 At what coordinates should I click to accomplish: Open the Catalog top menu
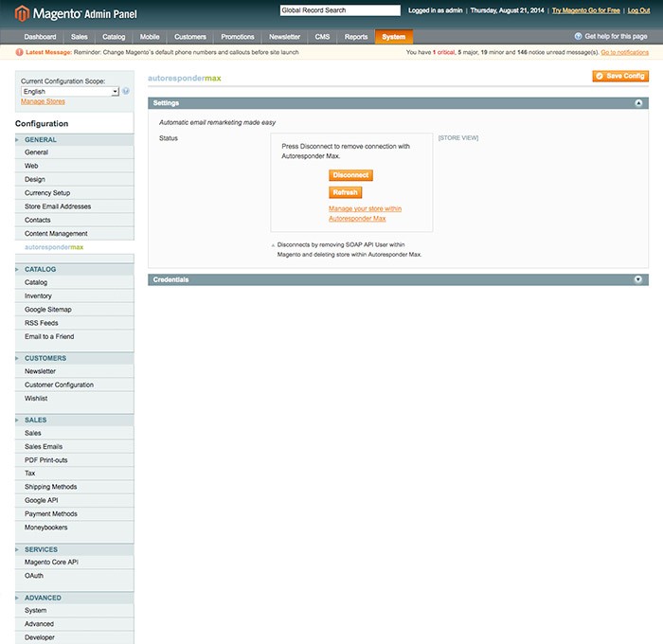(114, 37)
